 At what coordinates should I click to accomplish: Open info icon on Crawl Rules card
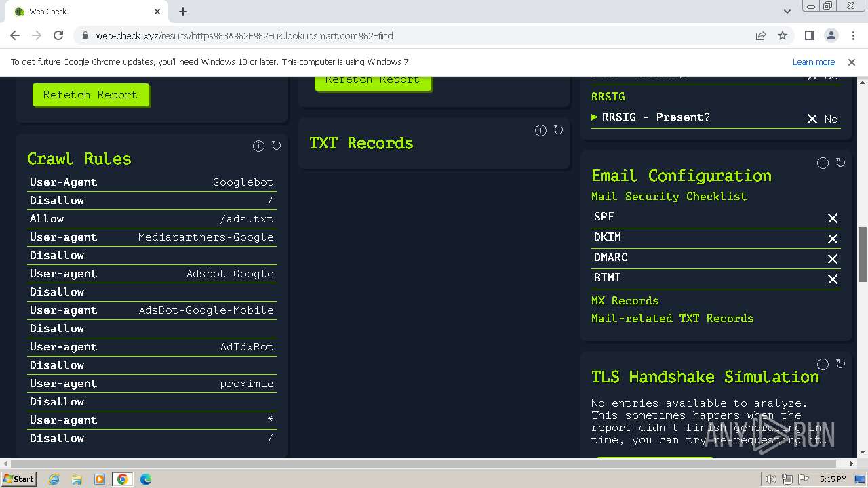tap(258, 146)
